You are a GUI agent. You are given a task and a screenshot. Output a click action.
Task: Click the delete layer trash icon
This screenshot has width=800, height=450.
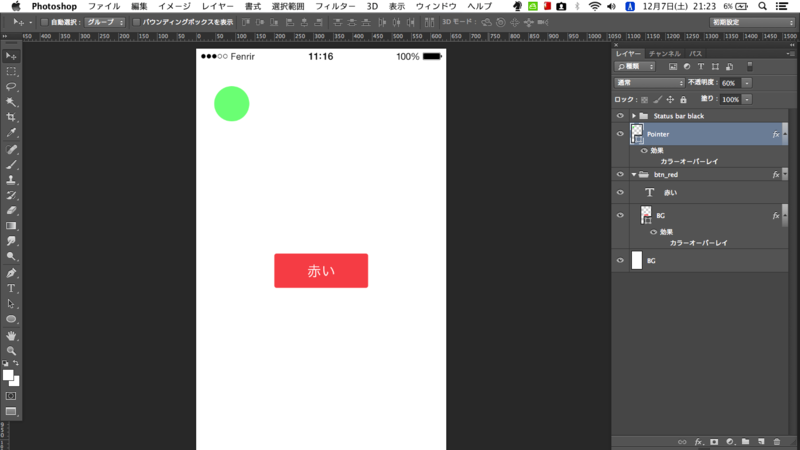click(777, 442)
